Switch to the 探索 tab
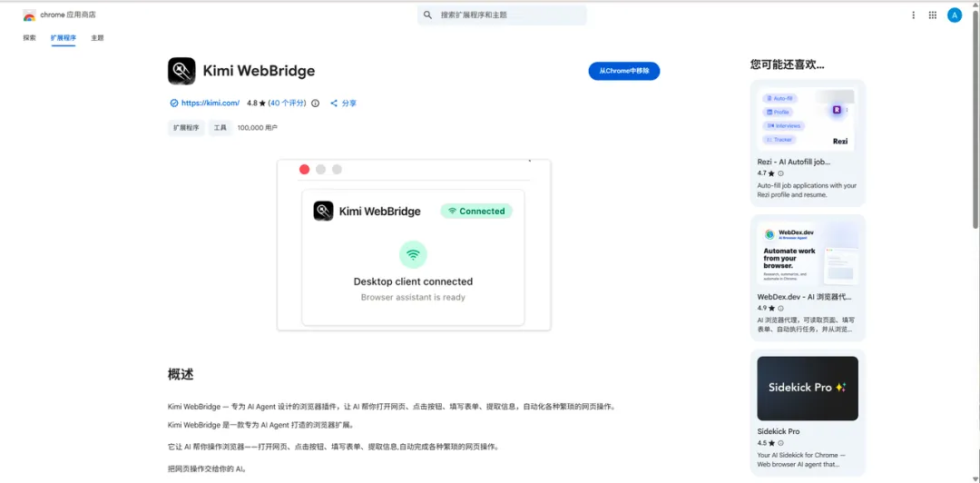 tap(29, 38)
